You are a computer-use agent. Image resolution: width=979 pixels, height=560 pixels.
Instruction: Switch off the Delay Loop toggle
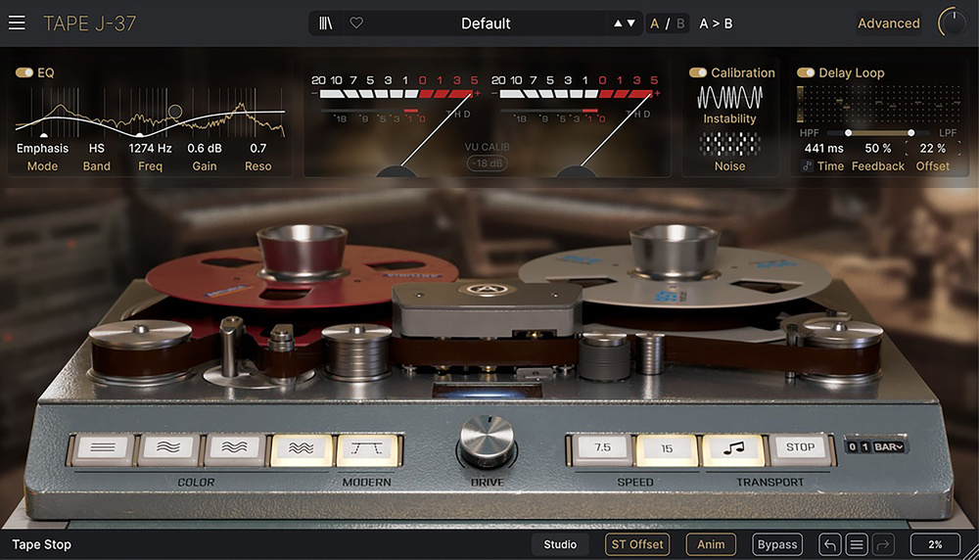(x=806, y=72)
